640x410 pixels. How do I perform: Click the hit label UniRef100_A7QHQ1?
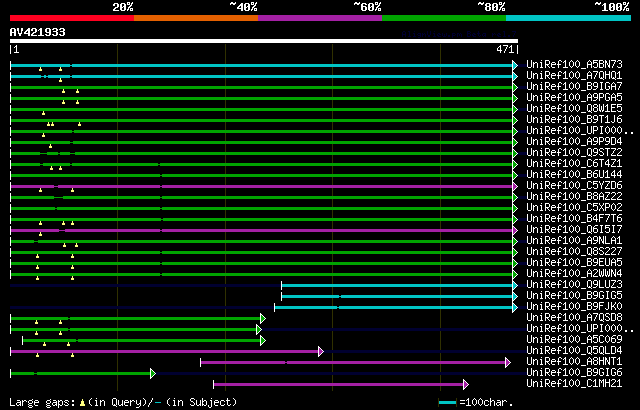click(x=574, y=75)
